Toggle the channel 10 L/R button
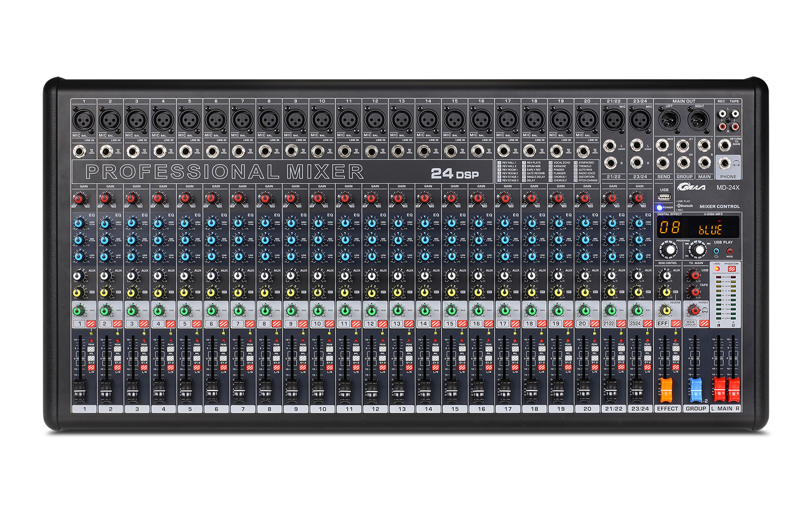 330,368
